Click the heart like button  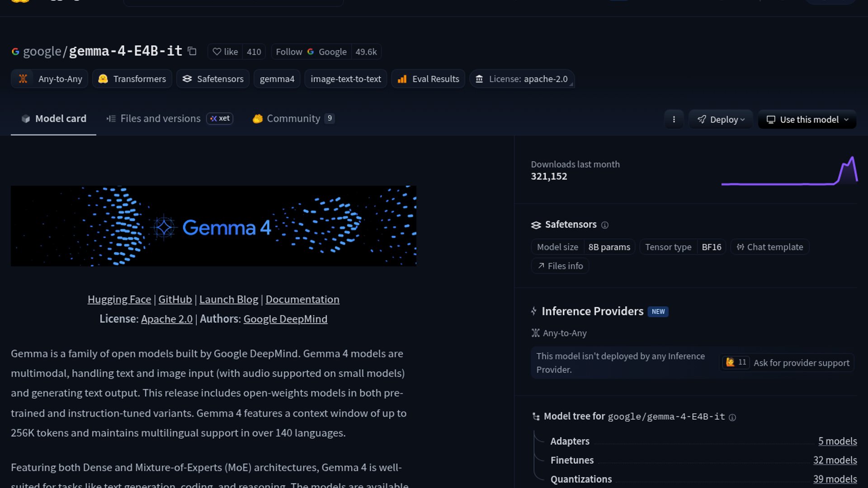[225, 52]
